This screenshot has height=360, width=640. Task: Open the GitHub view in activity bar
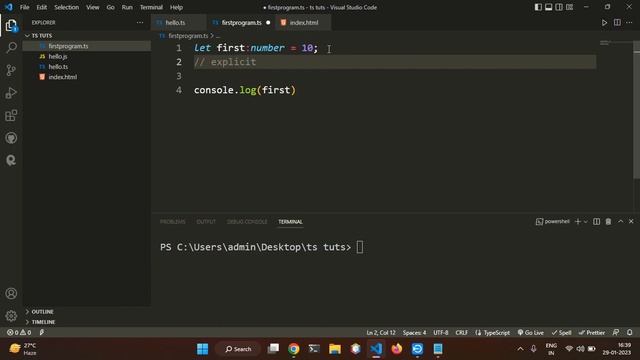11,138
